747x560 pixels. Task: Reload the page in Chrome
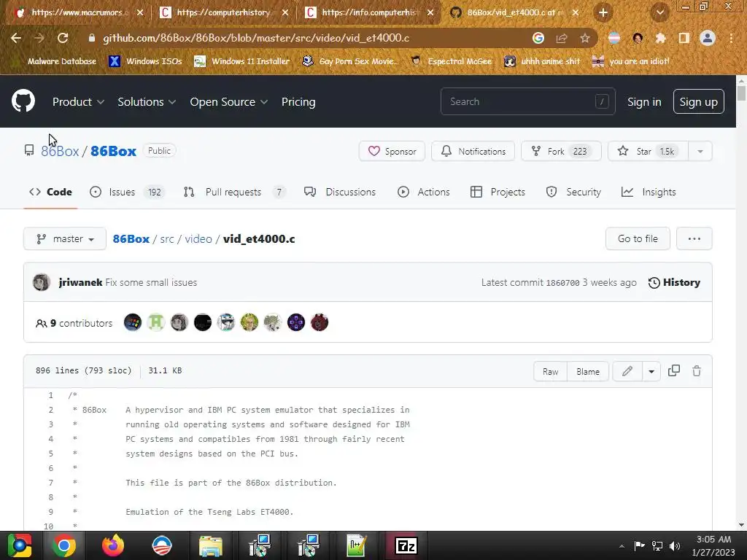[63, 38]
